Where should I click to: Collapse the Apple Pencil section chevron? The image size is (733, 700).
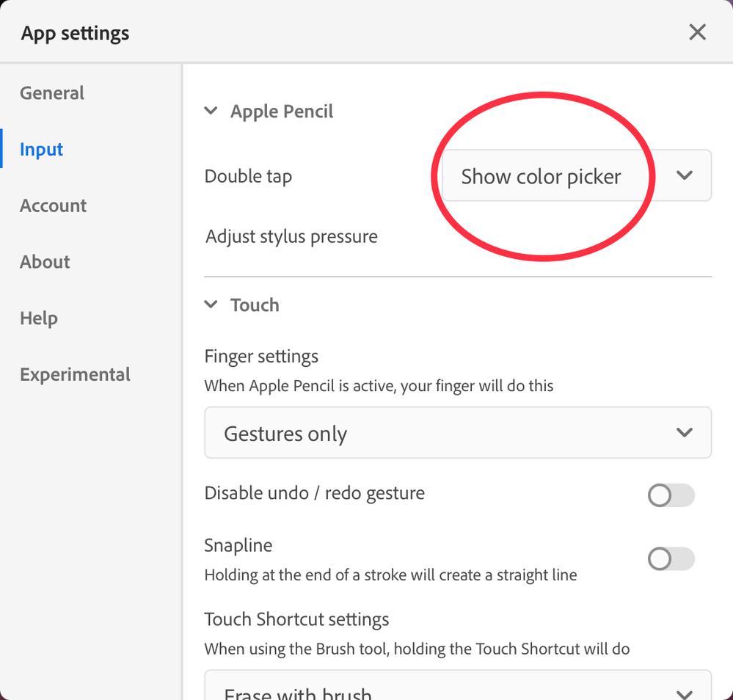[x=211, y=111]
